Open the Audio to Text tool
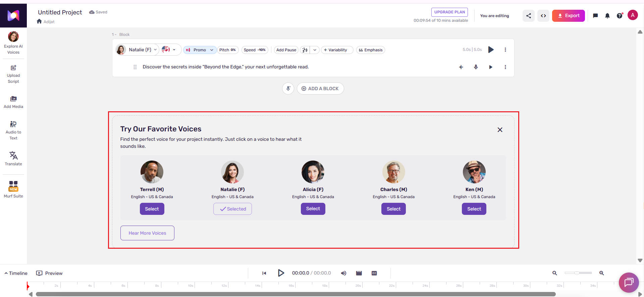644x297 pixels. [13, 130]
